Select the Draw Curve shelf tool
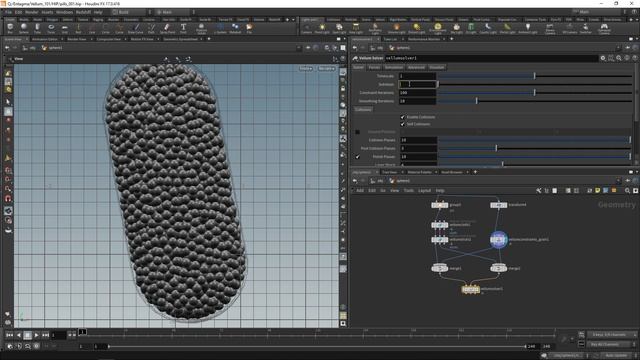Image resolution: width=640 pixels, height=360 pixels. pyautogui.click(x=136, y=28)
